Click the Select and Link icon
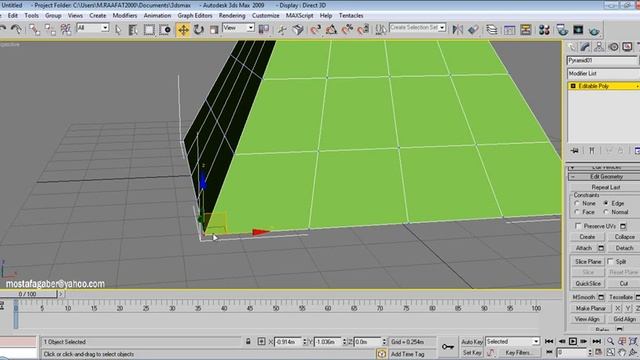The height and width of the screenshot is (360, 640). pos(34,29)
